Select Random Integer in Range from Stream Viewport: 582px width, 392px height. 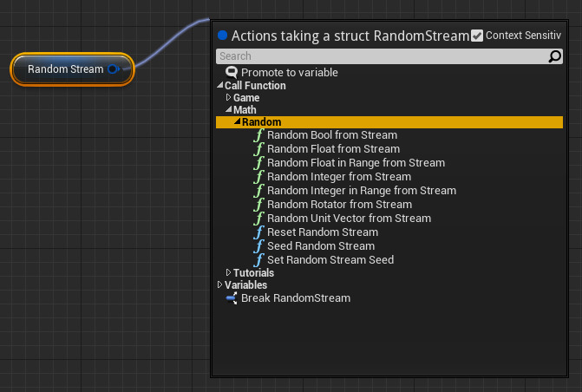tap(362, 191)
